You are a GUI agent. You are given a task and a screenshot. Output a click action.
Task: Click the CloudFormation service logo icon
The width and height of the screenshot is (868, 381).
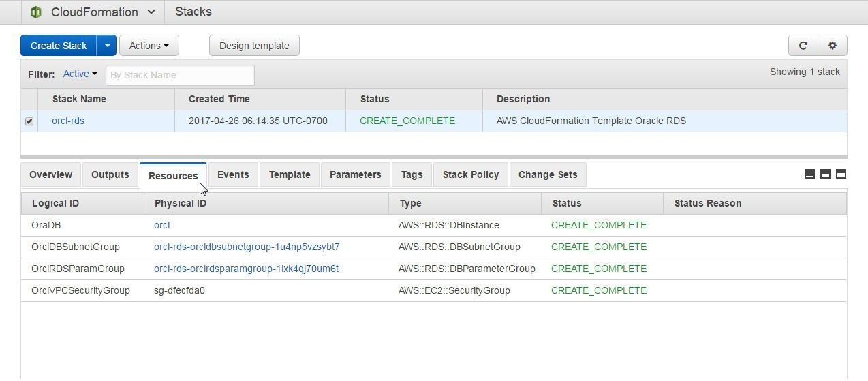36,12
